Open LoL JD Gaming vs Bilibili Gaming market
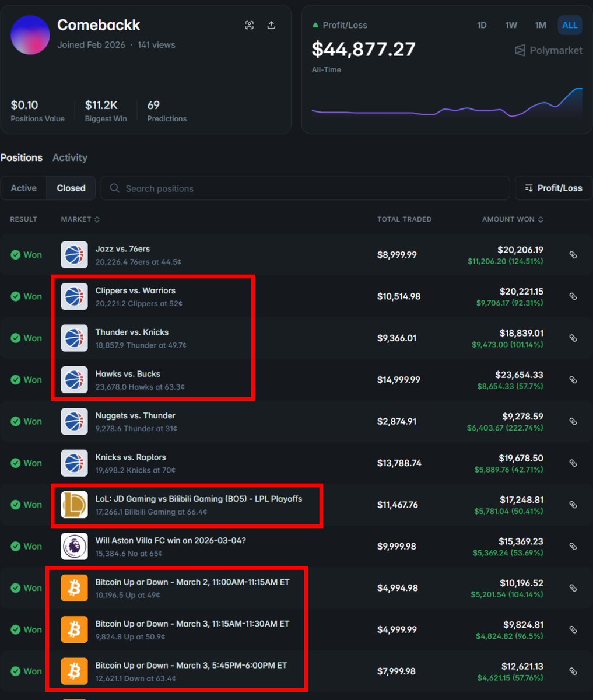Screen dimensions: 593x700 coord(199,499)
